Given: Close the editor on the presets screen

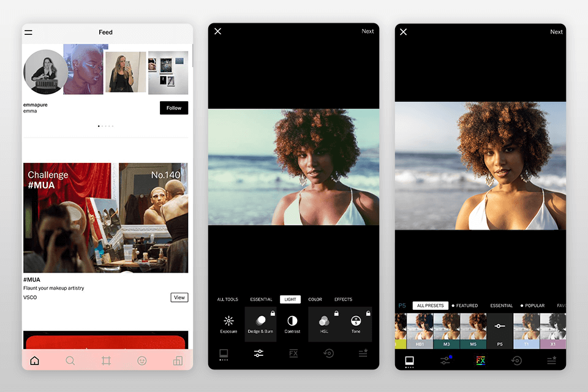Looking at the screenshot, I should coord(403,32).
